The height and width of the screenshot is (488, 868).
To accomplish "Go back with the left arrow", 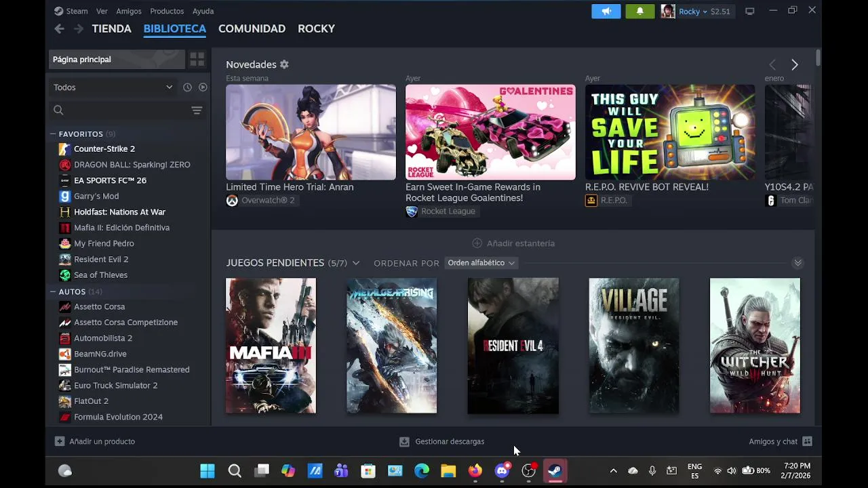I will [x=59, y=28].
